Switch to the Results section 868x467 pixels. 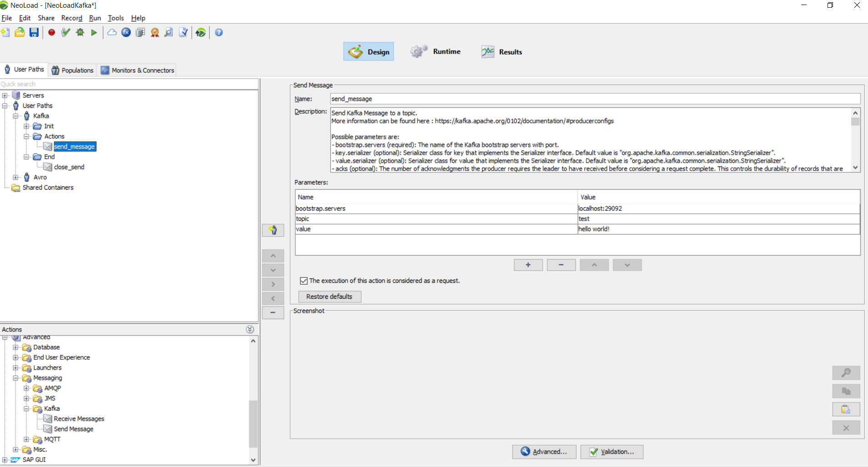tap(502, 52)
